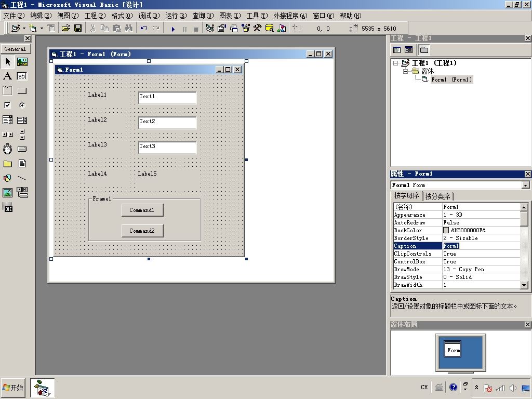Open the 开始 Start button
Viewport: 532px width, 399px height.
pyautogui.click(x=13, y=388)
